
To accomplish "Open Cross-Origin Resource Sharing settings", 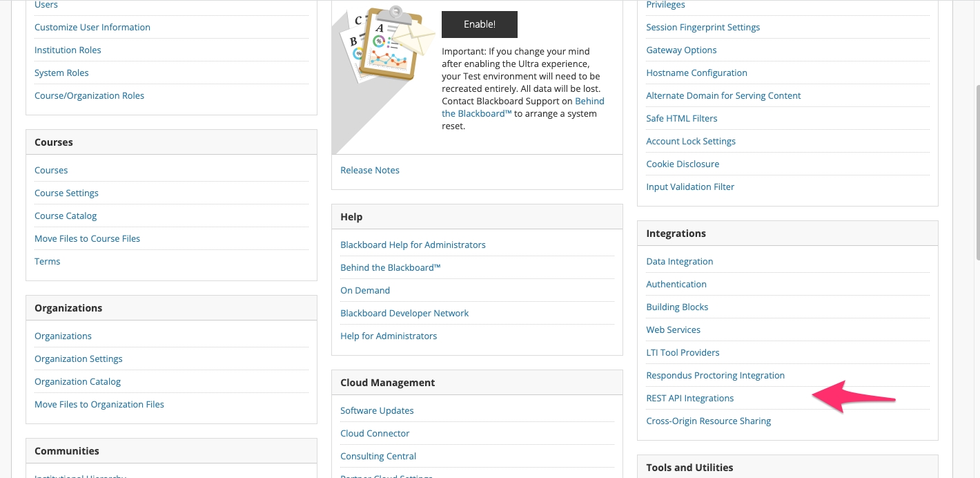I will (x=708, y=421).
